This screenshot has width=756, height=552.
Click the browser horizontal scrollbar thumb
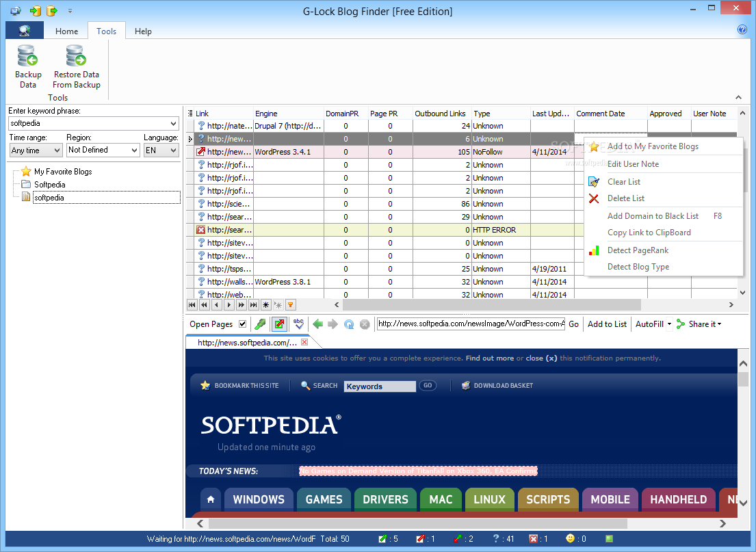click(x=417, y=523)
